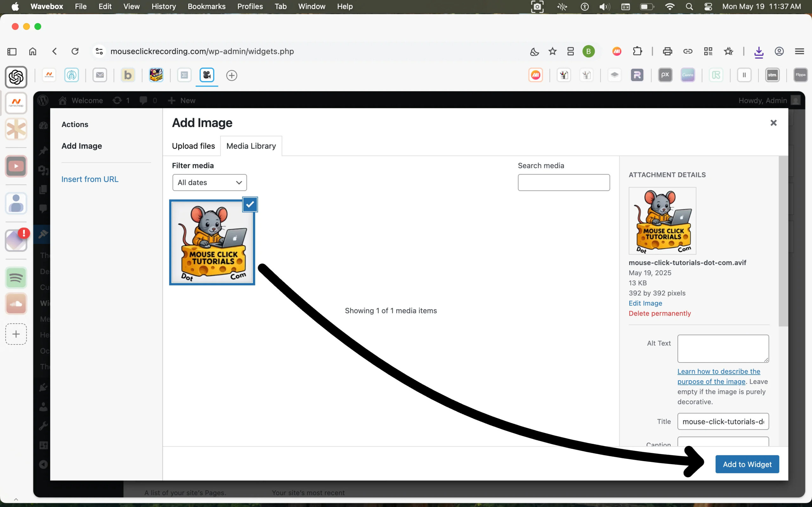Bookmark this page with star icon
Image resolution: width=812 pixels, height=507 pixels.
[552, 51]
